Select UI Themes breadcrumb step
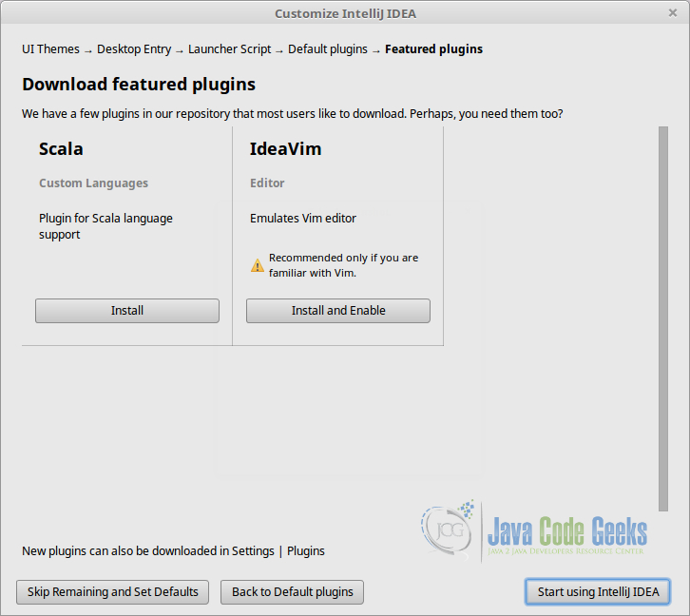 (x=50, y=48)
